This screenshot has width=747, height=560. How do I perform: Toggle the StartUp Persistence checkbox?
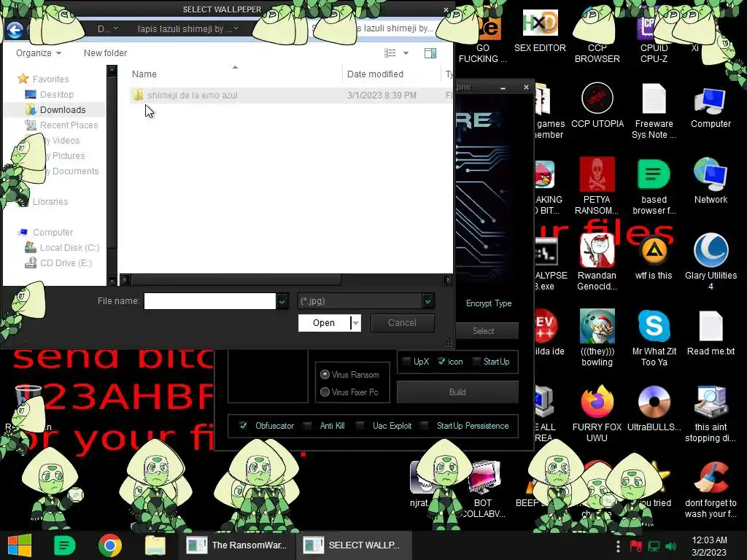424,426
